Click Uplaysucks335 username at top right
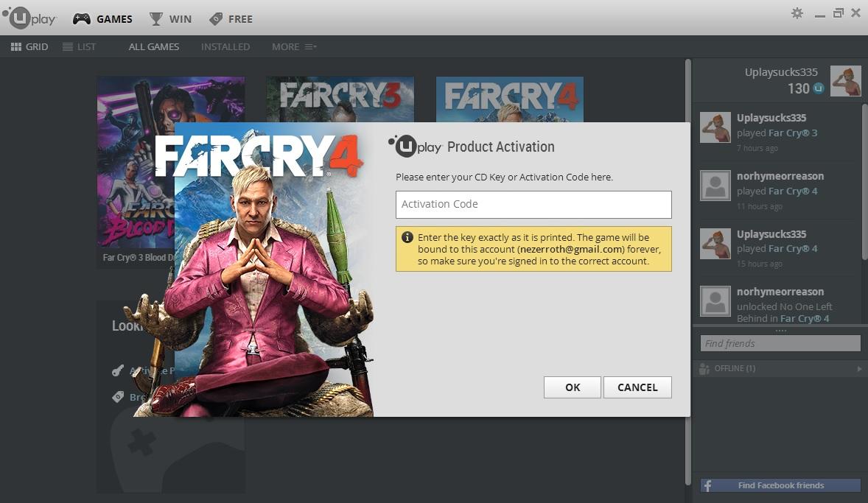Screen dimensions: 868x503 pos(780,72)
